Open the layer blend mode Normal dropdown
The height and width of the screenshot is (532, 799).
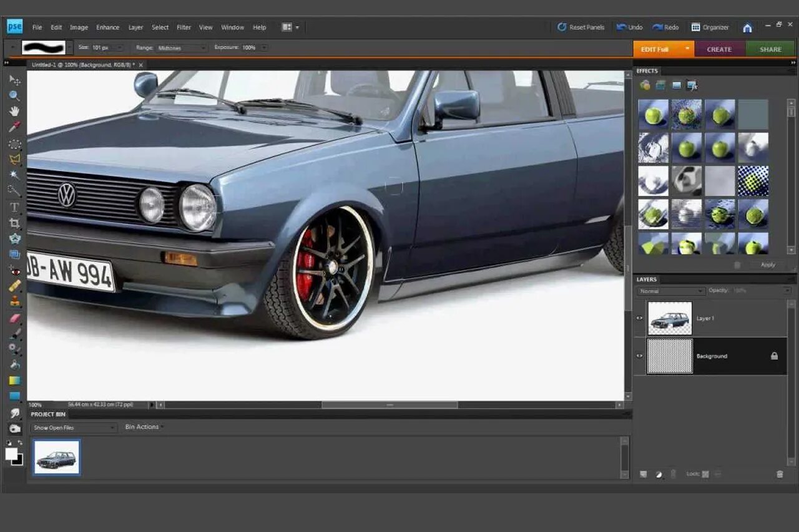coord(671,291)
